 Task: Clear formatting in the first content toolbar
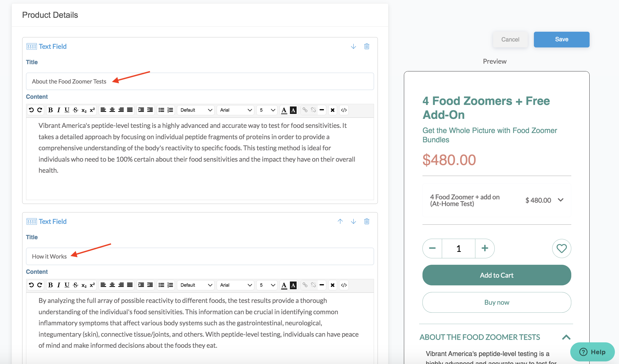point(333,110)
